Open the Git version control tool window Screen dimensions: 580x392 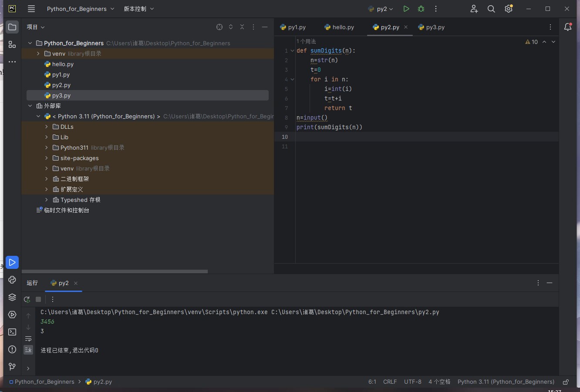point(12,367)
